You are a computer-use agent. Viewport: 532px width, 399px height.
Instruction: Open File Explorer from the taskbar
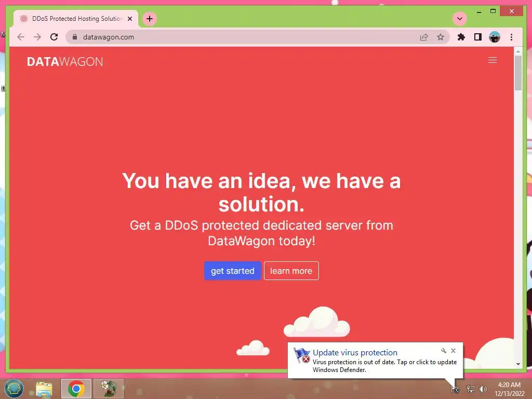44,389
